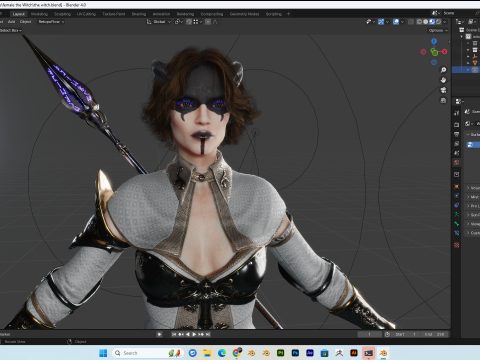Open the Scene properties tab icon

click(456, 153)
